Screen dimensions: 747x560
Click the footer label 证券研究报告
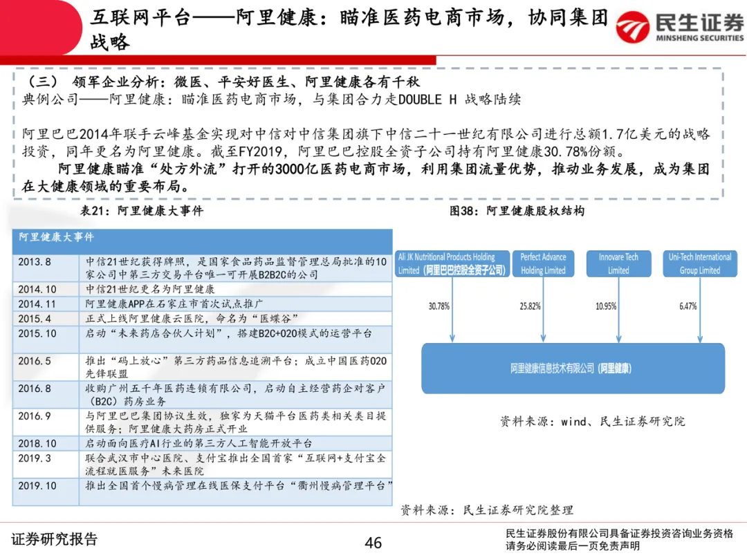click(x=55, y=539)
